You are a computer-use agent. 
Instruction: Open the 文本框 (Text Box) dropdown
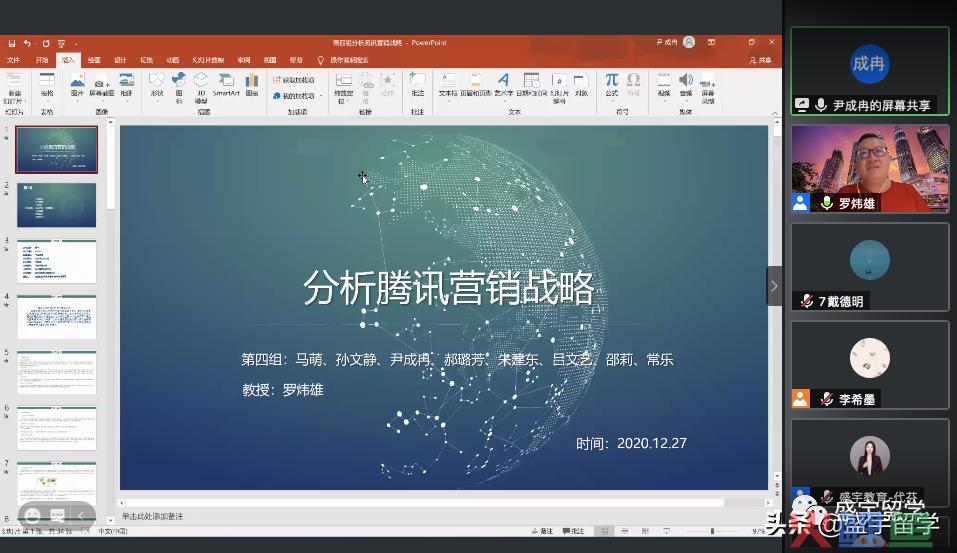click(448, 85)
